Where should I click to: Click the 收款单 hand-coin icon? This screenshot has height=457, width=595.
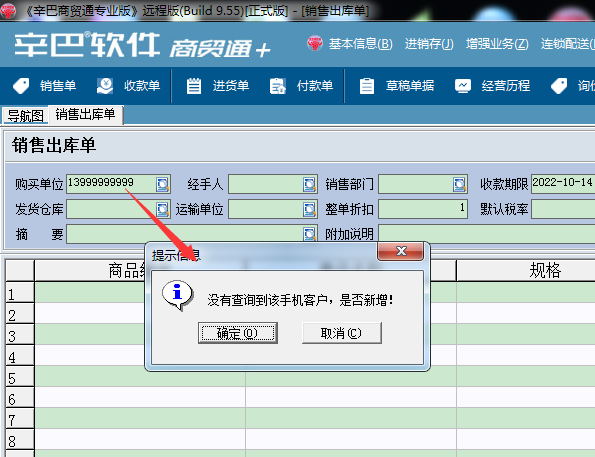[x=105, y=86]
